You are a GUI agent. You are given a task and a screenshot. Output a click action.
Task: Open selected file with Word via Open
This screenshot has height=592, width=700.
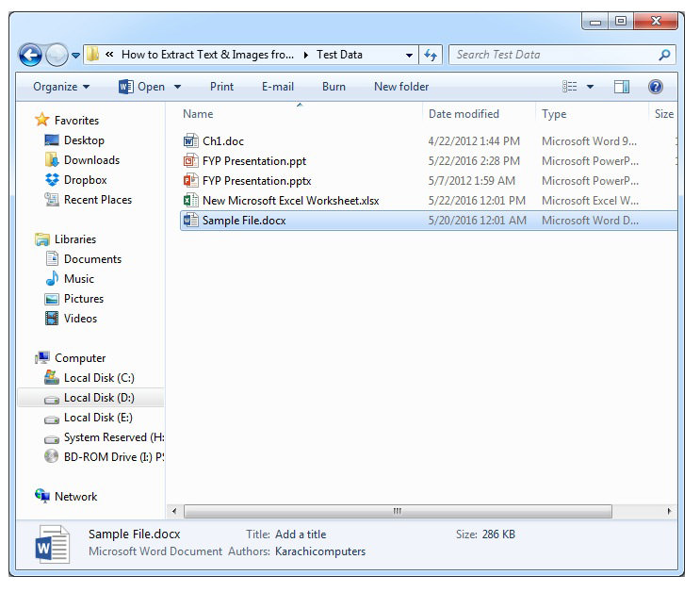[x=142, y=87]
